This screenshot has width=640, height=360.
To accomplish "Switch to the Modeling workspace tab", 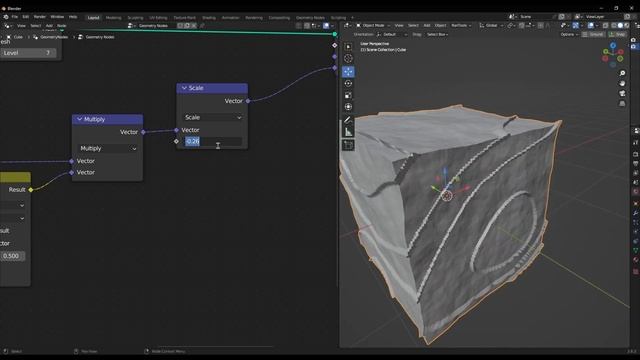I will (x=113, y=18).
